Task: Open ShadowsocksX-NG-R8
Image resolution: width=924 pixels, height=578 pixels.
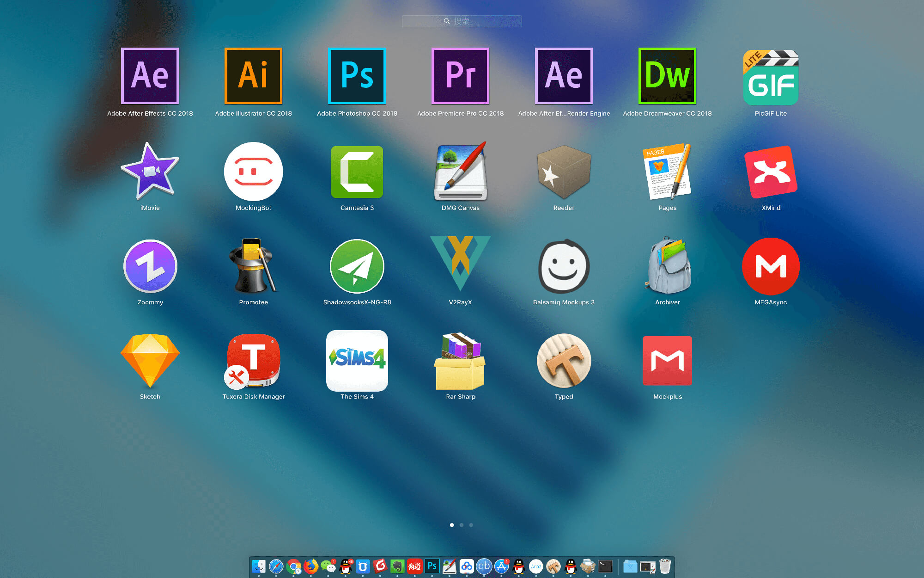Action: pyautogui.click(x=357, y=266)
